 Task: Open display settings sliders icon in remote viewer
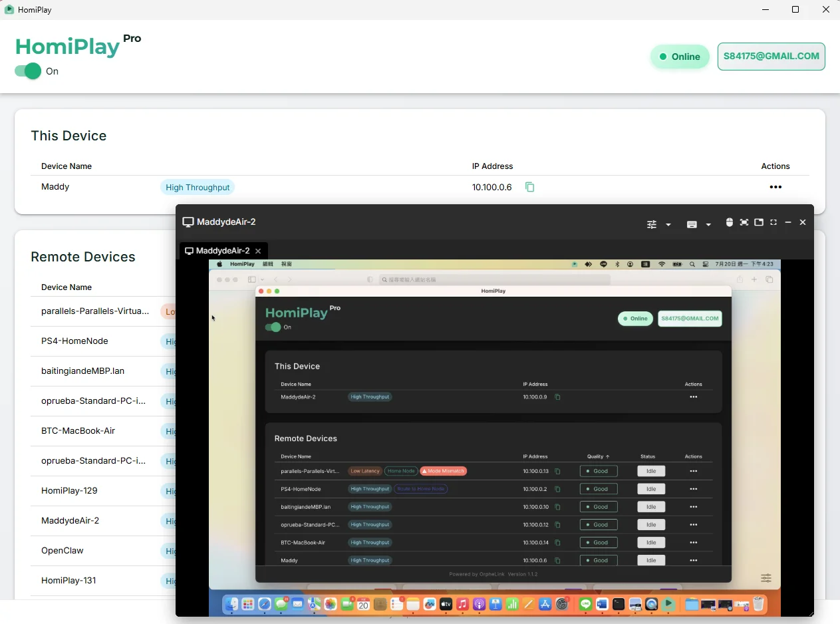pyautogui.click(x=652, y=224)
